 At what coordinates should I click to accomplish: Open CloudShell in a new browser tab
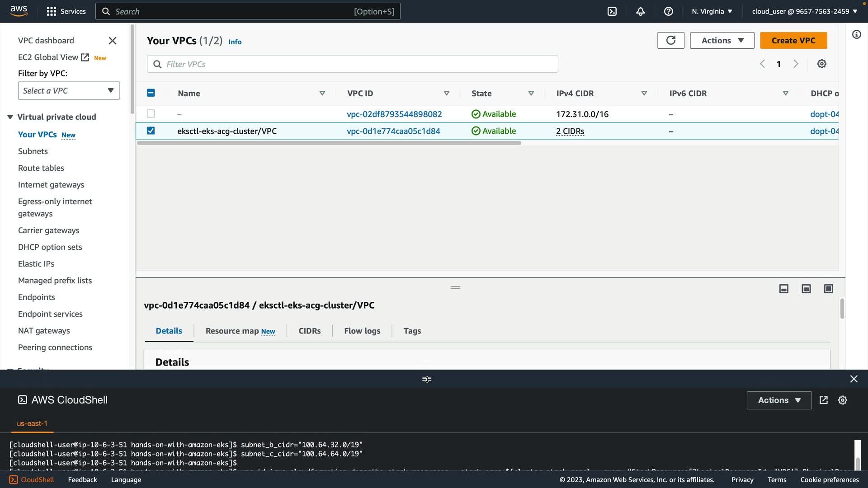[x=823, y=400]
